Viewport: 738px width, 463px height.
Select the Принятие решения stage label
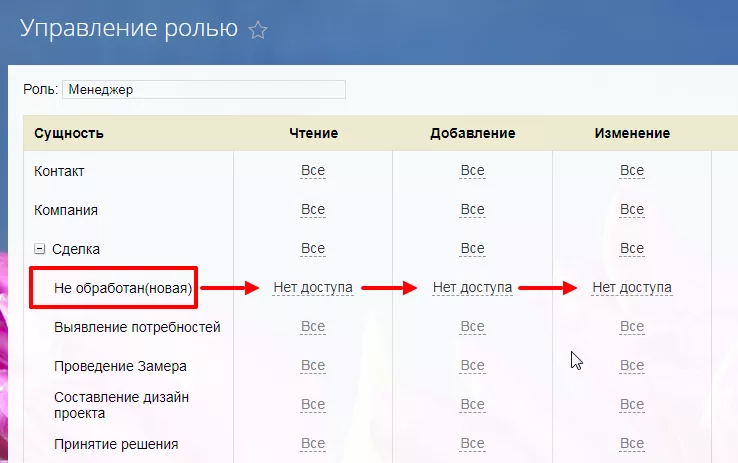point(116,444)
